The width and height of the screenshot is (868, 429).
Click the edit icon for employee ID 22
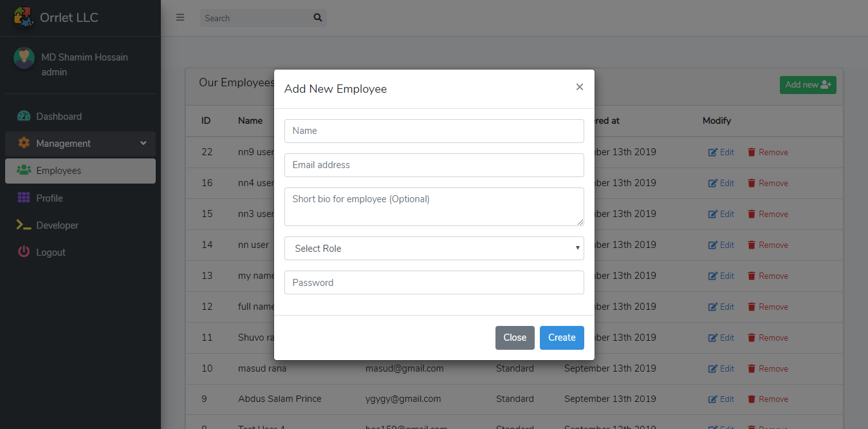712,153
